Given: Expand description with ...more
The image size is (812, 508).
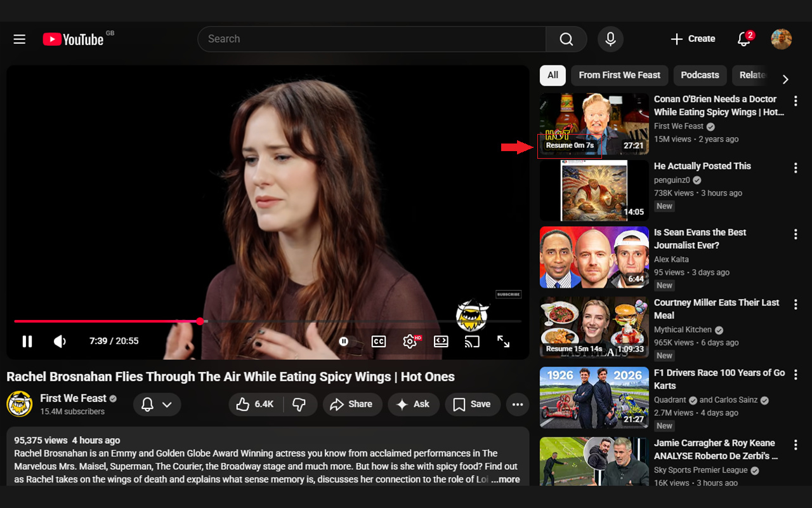Looking at the screenshot, I should coord(506,479).
